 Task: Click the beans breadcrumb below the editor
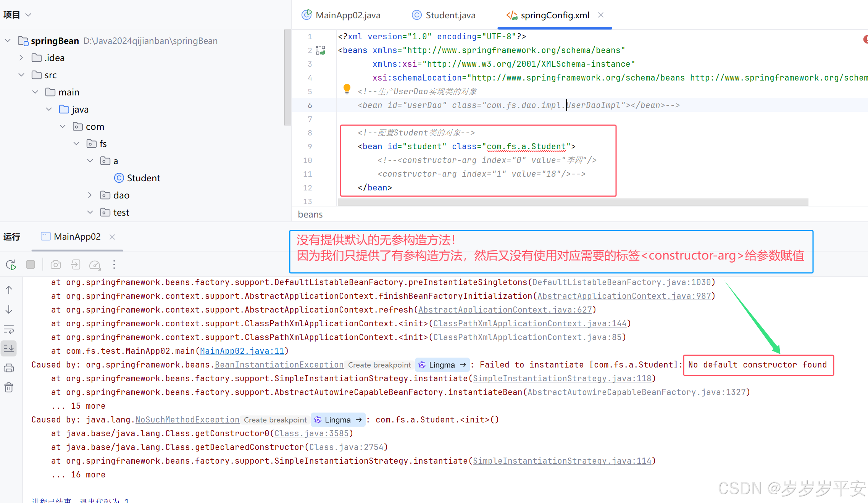[x=310, y=214]
